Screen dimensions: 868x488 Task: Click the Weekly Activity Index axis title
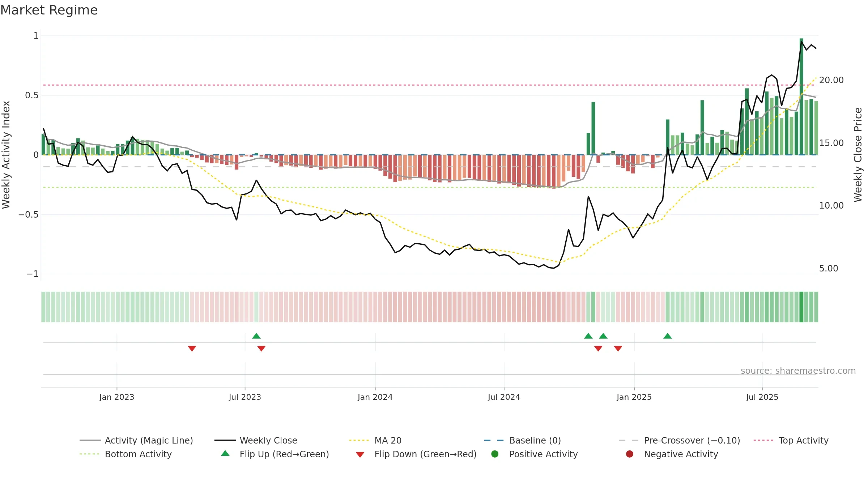coord(6,155)
